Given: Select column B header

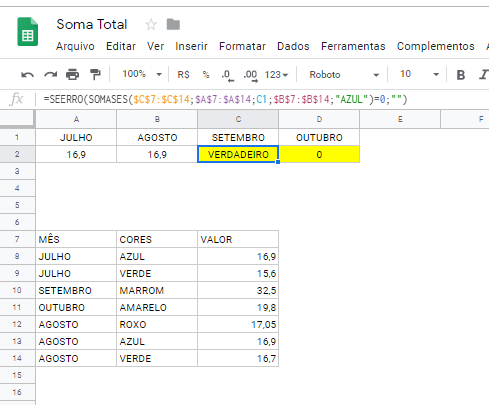Looking at the screenshot, I should click(x=157, y=119).
